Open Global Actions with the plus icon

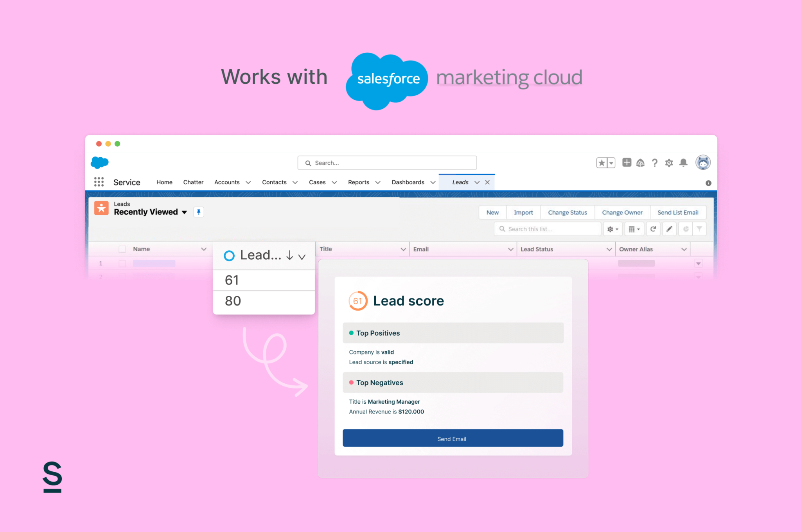click(627, 162)
